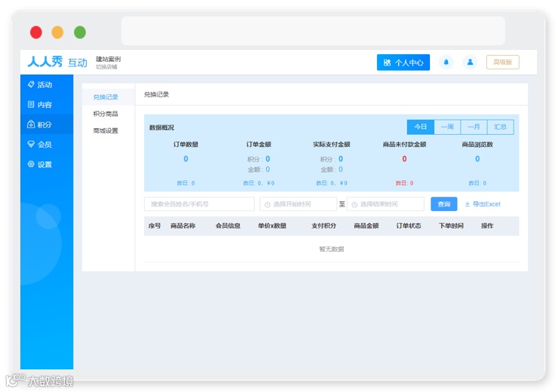Open 设置 in the sidebar
The height and width of the screenshot is (392, 558).
point(47,164)
